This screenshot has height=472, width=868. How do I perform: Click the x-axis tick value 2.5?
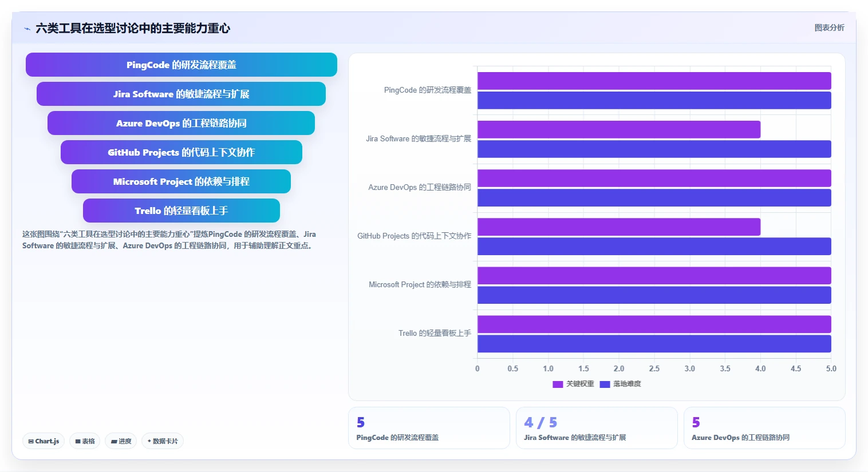click(x=654, y=369)
